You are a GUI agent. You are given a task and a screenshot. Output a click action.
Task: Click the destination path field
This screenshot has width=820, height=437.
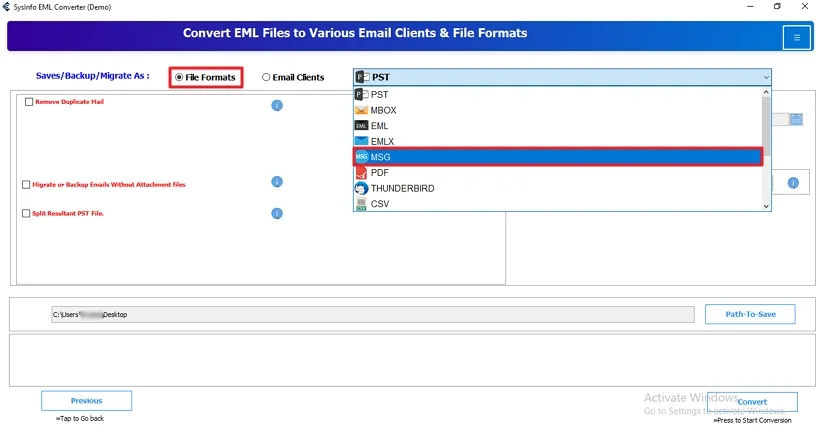coord(373,315)
